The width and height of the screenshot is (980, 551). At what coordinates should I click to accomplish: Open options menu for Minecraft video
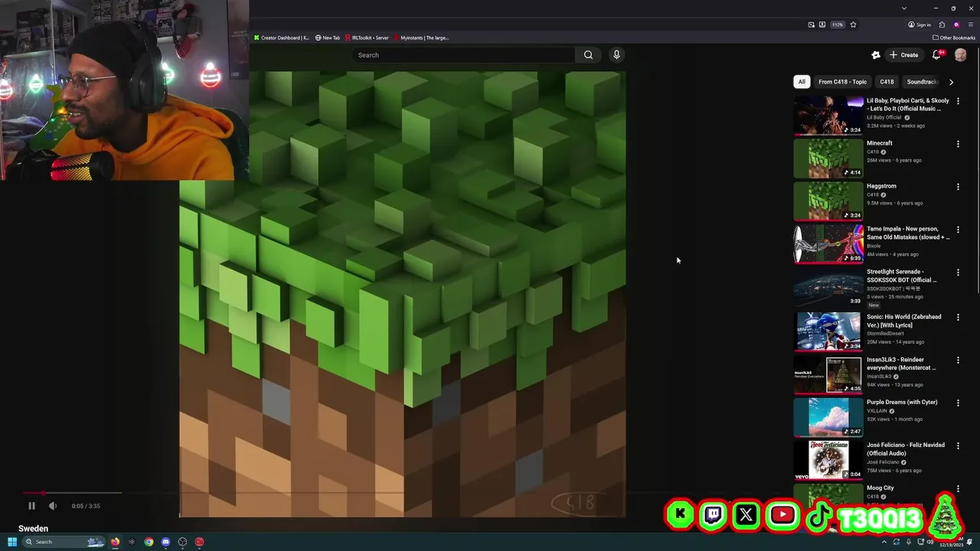point(958,144)
